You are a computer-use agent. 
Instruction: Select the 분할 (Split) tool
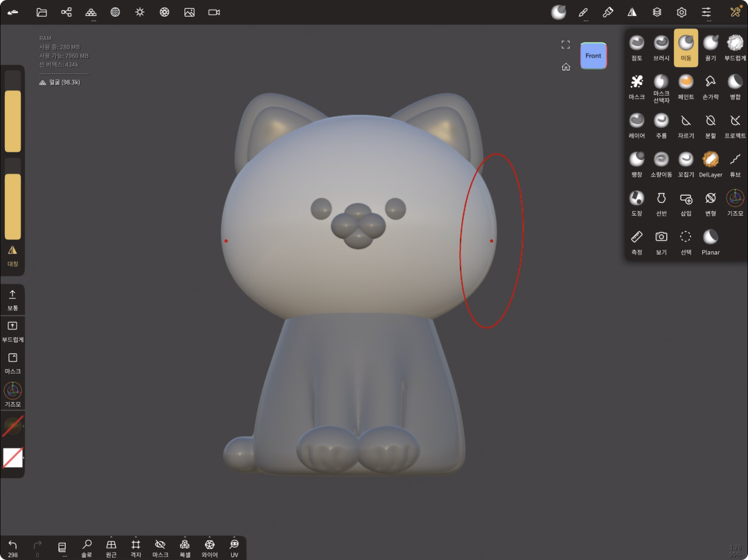click(711, 126)
